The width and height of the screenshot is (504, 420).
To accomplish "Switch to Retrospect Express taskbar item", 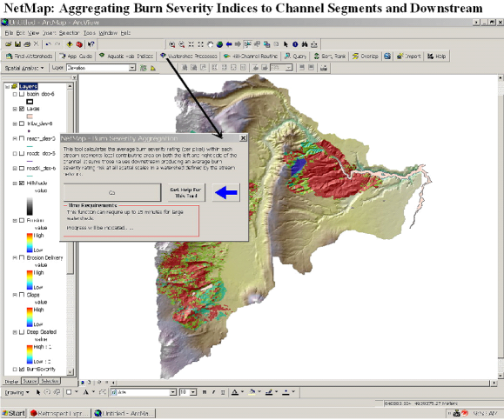I will pyautogui.click(x=60, y=413).
